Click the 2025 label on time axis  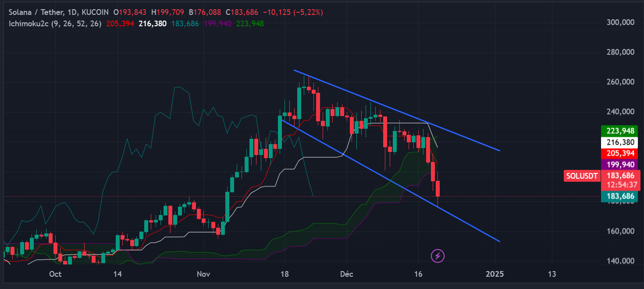pyautogui.click(x=495, y=275)
